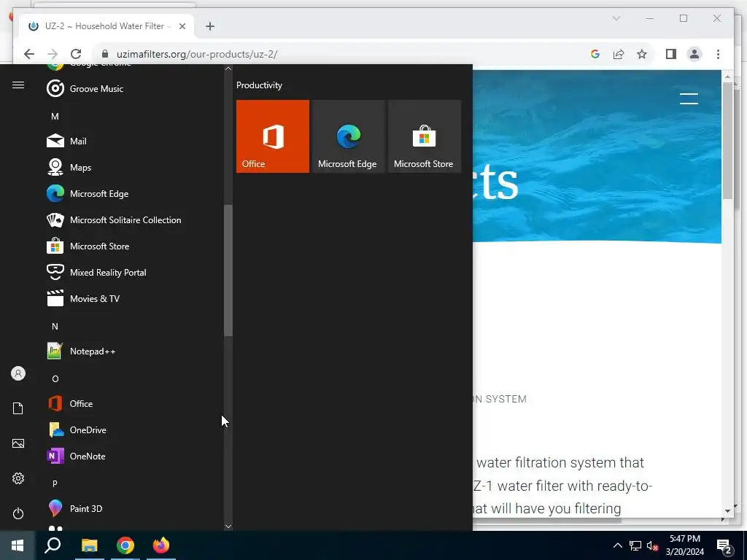Open File Explorer from taskbar

[89, 545]
